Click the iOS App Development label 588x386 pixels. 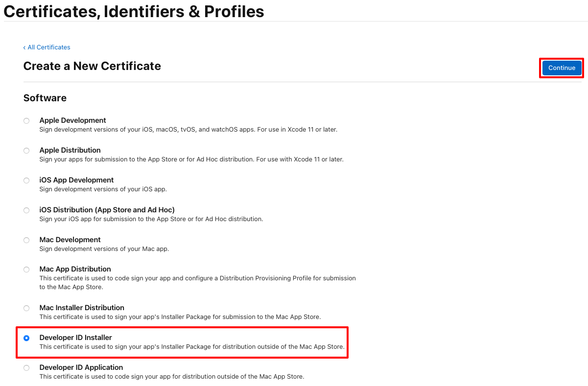point(76,180)
